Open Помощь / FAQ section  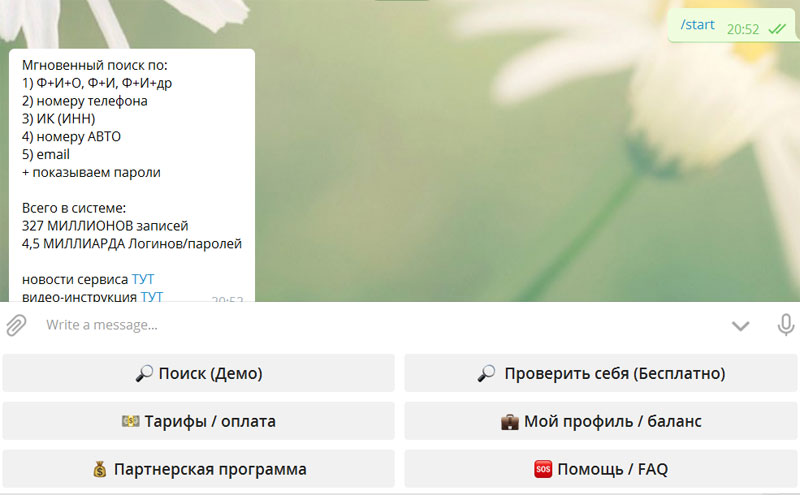coord(601,469)
